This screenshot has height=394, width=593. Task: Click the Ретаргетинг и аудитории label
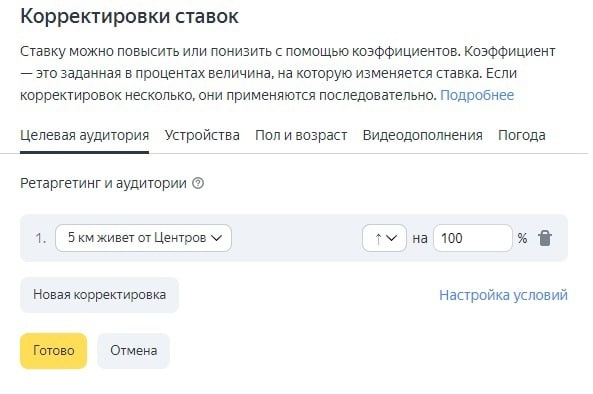click(x=103, y=183)
